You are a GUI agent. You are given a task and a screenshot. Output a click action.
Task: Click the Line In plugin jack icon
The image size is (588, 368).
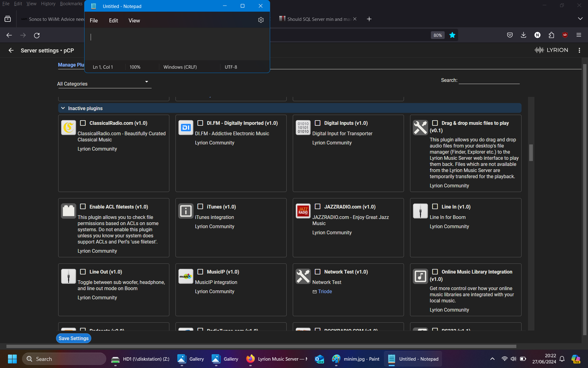420,211
